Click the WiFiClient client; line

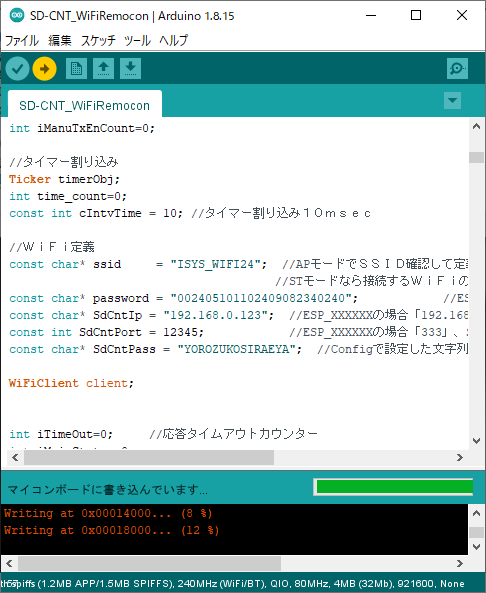click(71, 383)
